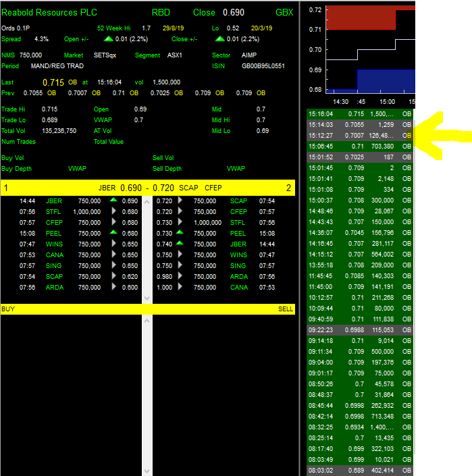Click Period value MAND/REG TRAD
The image size is (472, 476).
[57, 66]
